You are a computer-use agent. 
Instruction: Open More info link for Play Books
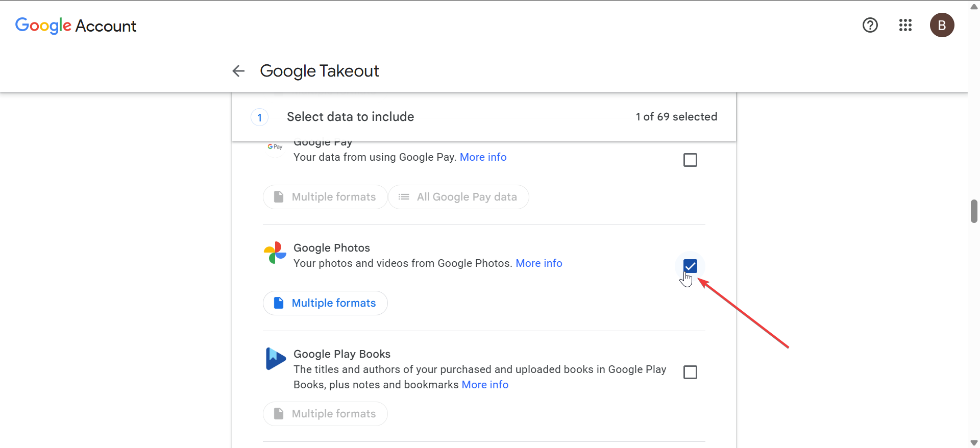coord(485,385)
